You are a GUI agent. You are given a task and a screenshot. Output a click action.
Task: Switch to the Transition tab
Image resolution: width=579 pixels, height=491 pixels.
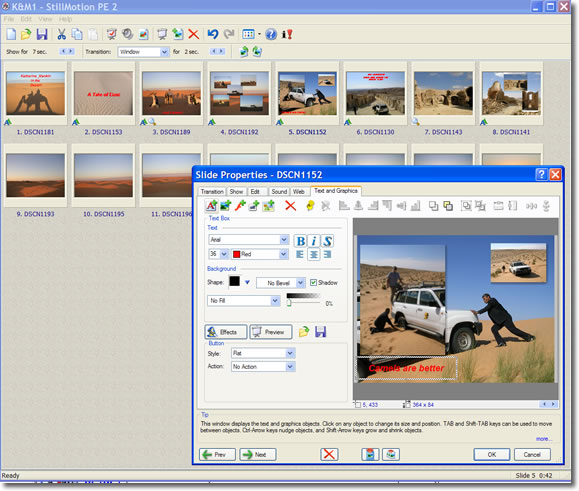coord(212,192)
